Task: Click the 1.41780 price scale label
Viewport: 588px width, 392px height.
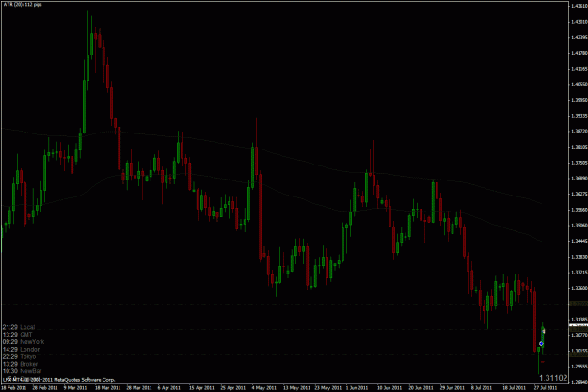Action: pos(579,53)
